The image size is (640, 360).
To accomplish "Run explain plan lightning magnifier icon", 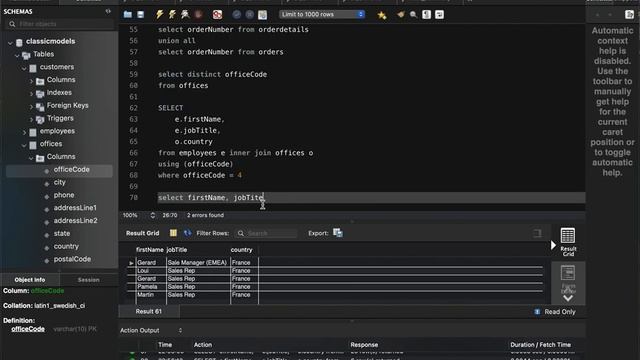I will [185, 15].
